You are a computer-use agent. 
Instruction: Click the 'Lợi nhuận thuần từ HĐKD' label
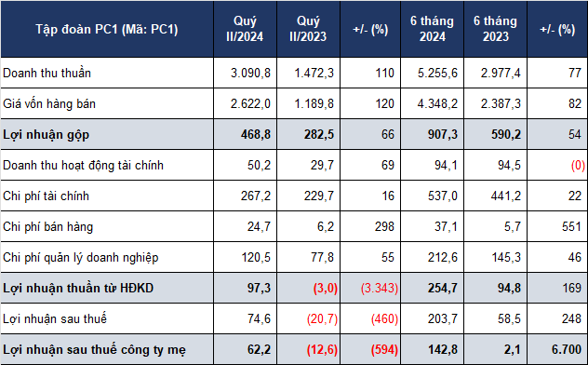[78, 288]
